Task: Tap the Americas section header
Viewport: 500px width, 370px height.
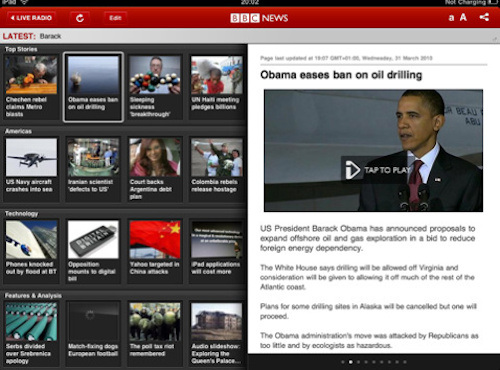Action: click(18, 131)
